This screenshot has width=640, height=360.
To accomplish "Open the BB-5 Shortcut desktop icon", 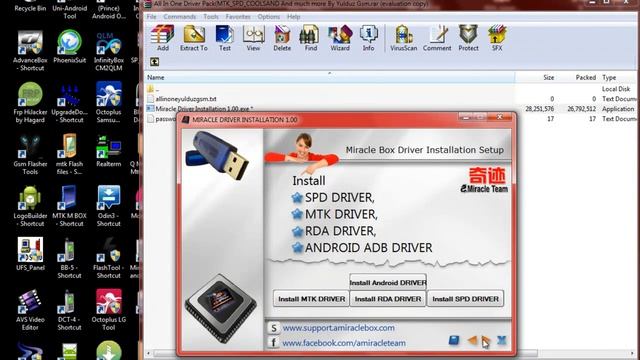I will pos(69,258).
